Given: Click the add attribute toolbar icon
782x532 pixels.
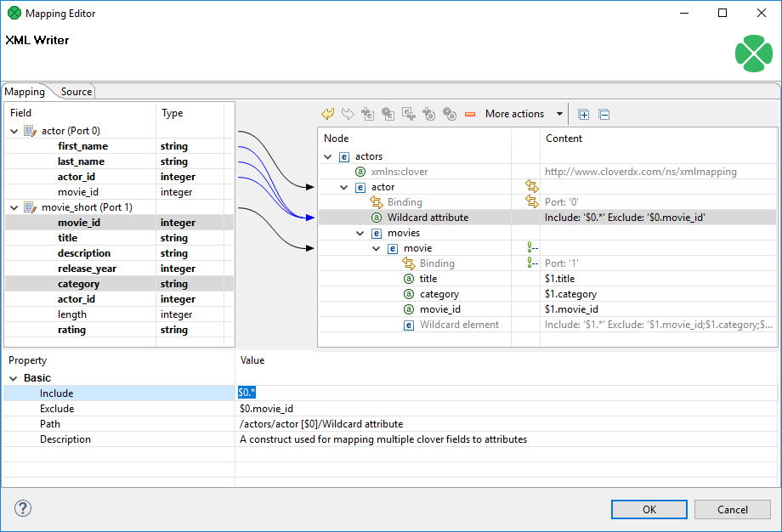Looking at the screenshot, I should pos(430,113).
